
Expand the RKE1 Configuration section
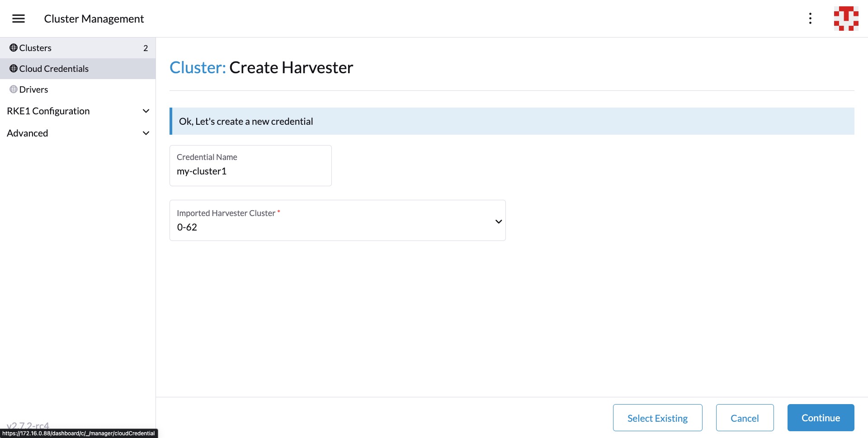(146, 111)
